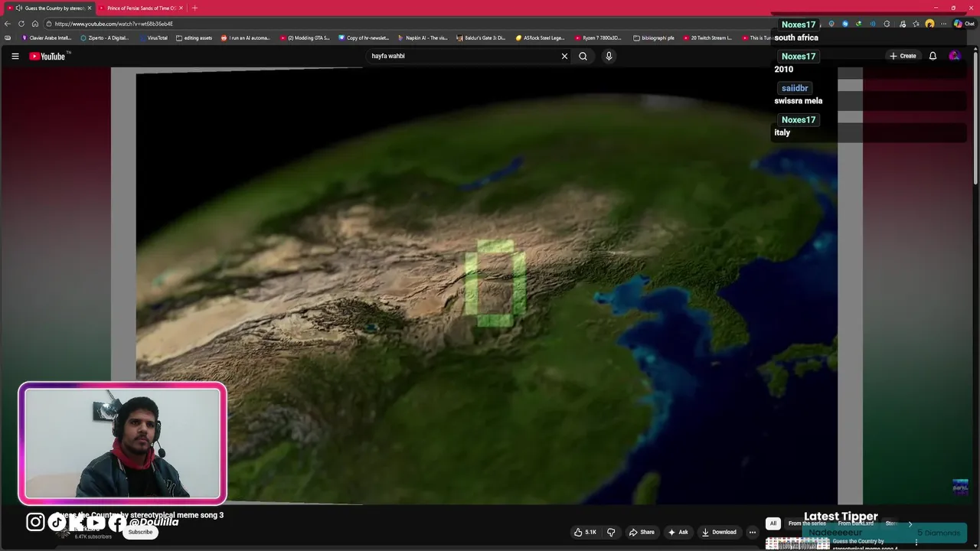Open the browser home page
The width and height of the screenshot is (980, 551).
coord(35,24)
